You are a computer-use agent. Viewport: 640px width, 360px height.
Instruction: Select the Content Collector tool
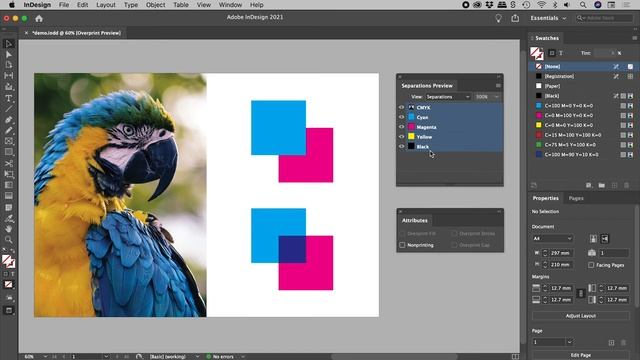(9, 87)
